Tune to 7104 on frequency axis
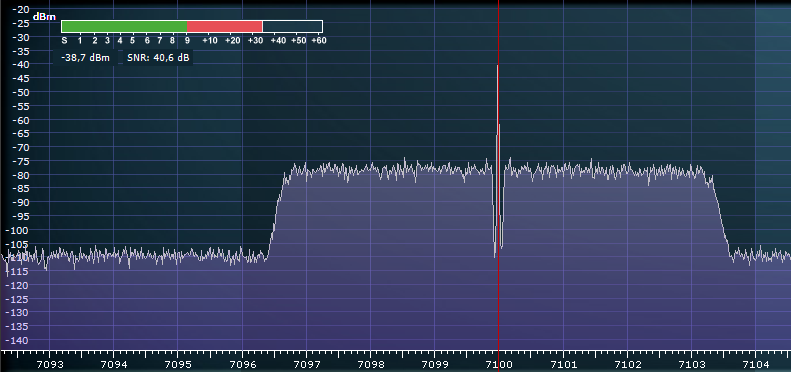The image size is (791, 372). [x=755, y=364]
